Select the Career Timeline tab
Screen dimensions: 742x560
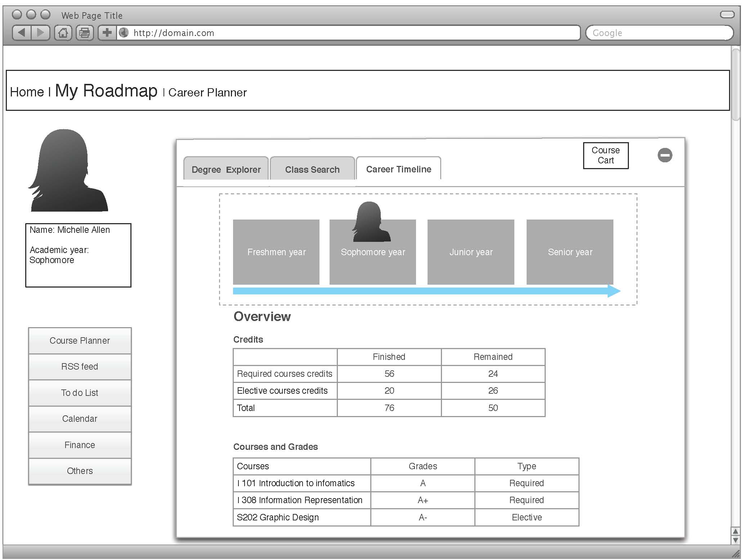pyautogui.click(x=398, y=169)
